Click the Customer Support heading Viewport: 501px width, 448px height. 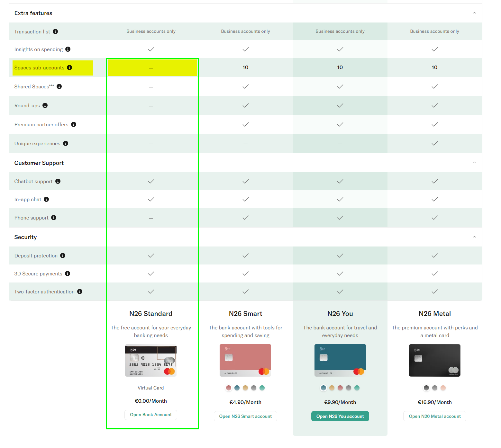point(39,163)
